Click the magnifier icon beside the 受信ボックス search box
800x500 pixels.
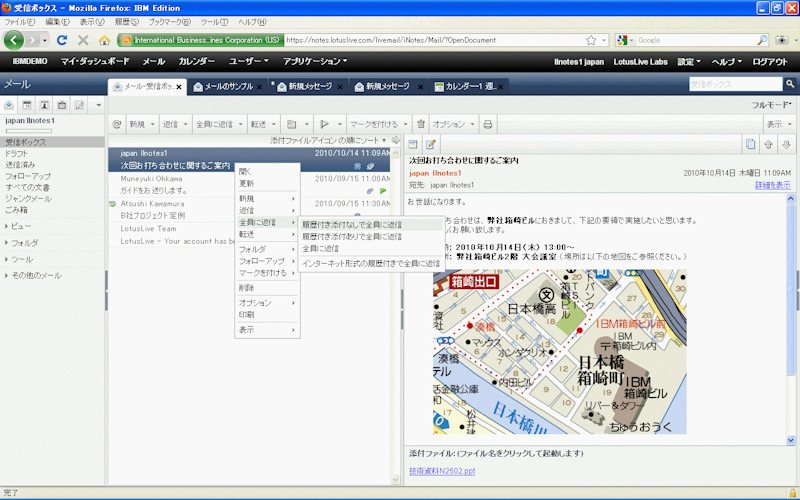790,84
